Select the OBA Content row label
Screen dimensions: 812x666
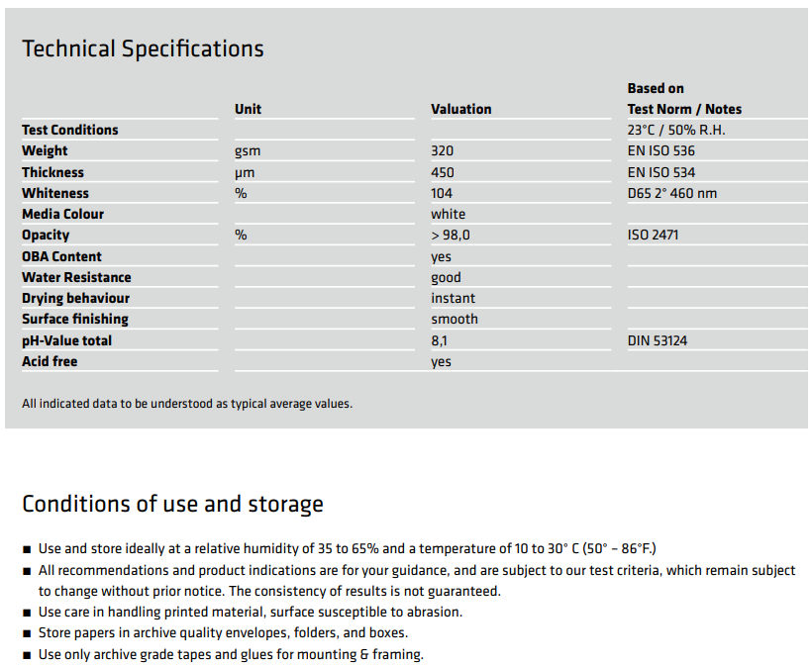tap(61, 256)
